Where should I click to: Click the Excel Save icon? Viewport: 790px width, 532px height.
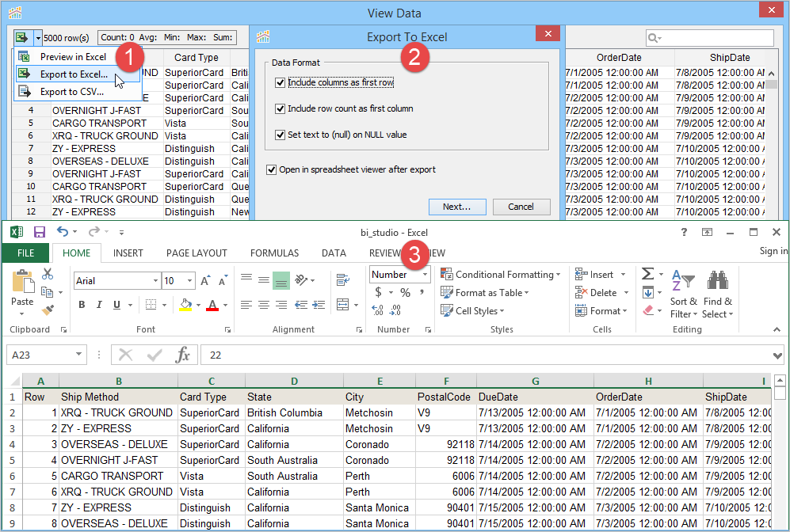click(40, 231)
